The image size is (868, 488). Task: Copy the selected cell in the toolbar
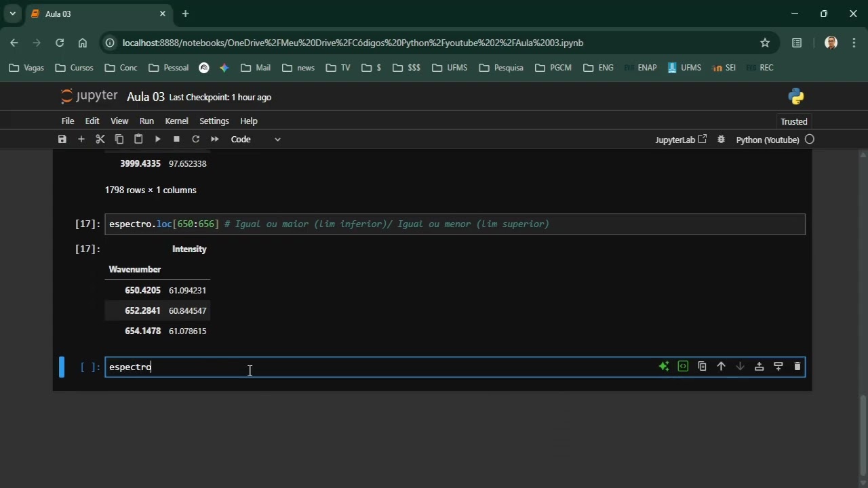click(119, 139)
